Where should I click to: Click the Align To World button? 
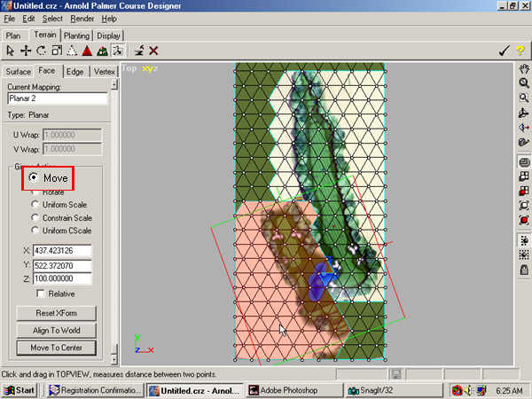(x=57, y=331)
